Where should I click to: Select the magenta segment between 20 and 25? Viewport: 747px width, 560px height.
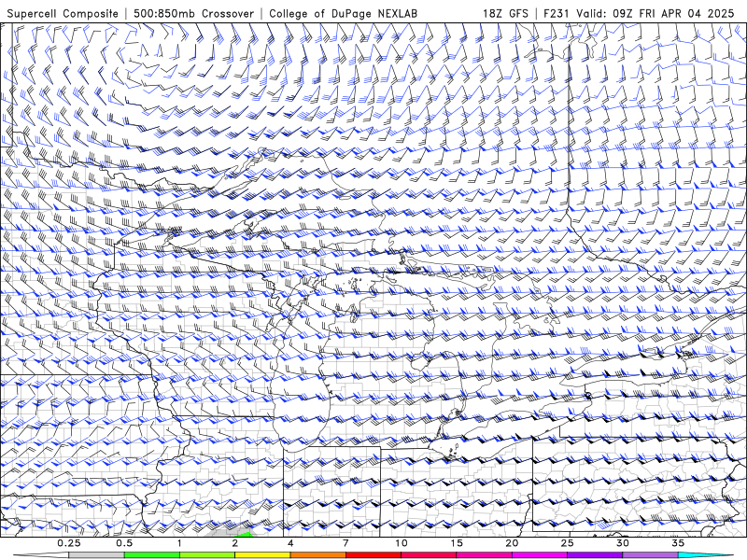point(540,555)
